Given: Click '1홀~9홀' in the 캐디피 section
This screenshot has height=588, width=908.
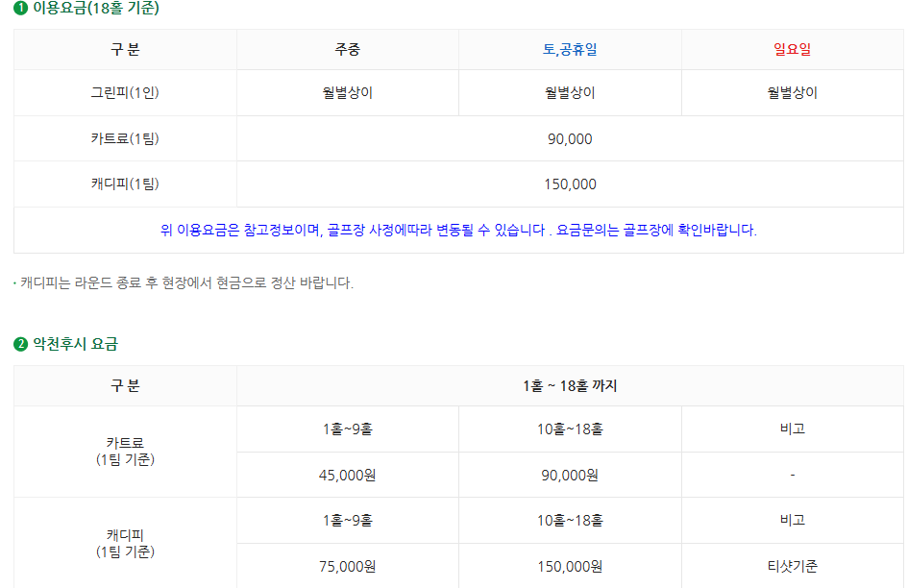Looking at the screenshot, I should pos(348,521).
